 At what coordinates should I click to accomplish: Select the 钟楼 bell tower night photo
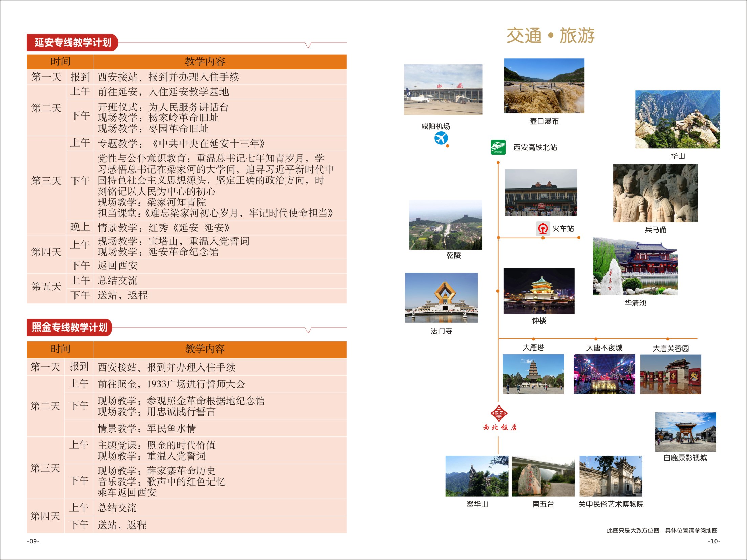[538, 291]
